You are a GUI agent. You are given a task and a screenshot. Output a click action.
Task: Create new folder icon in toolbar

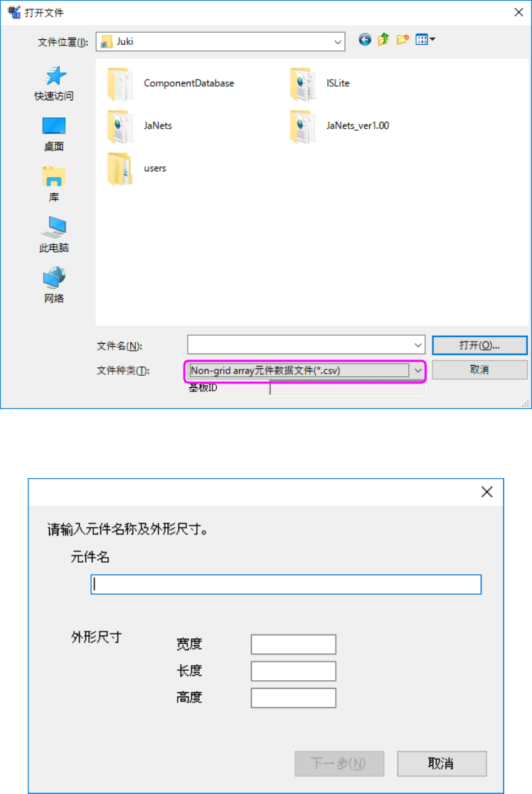[x=403, y=40]
